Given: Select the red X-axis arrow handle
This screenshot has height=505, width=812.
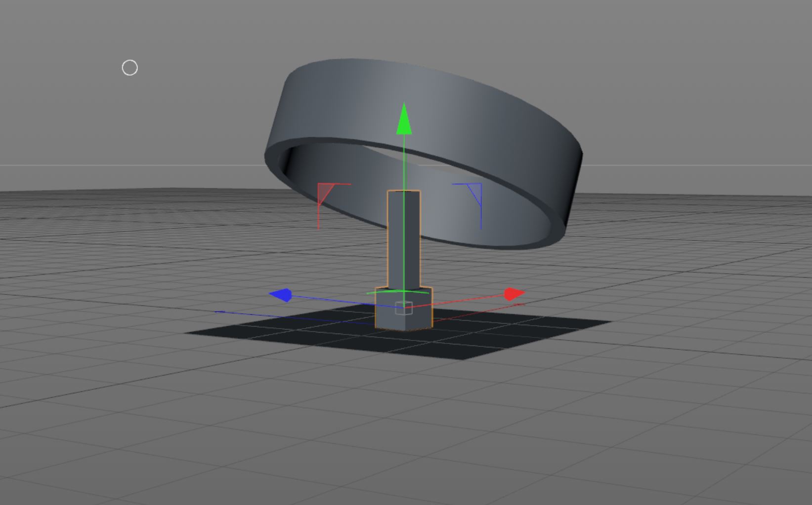Looking at the screenshot, I should [x=512, y=294].
